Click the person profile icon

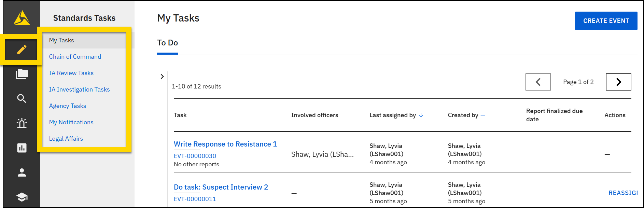click(x=22, y=172)
